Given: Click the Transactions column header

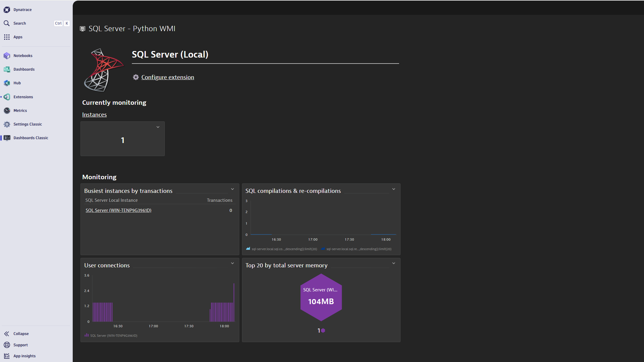Looking at the screenshot, I should coord(220,200).
